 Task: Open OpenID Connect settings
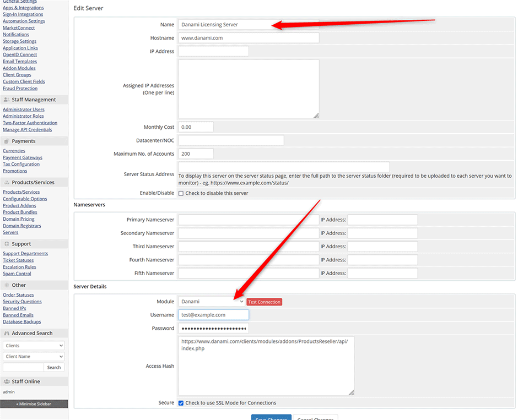tap(20, 54)
